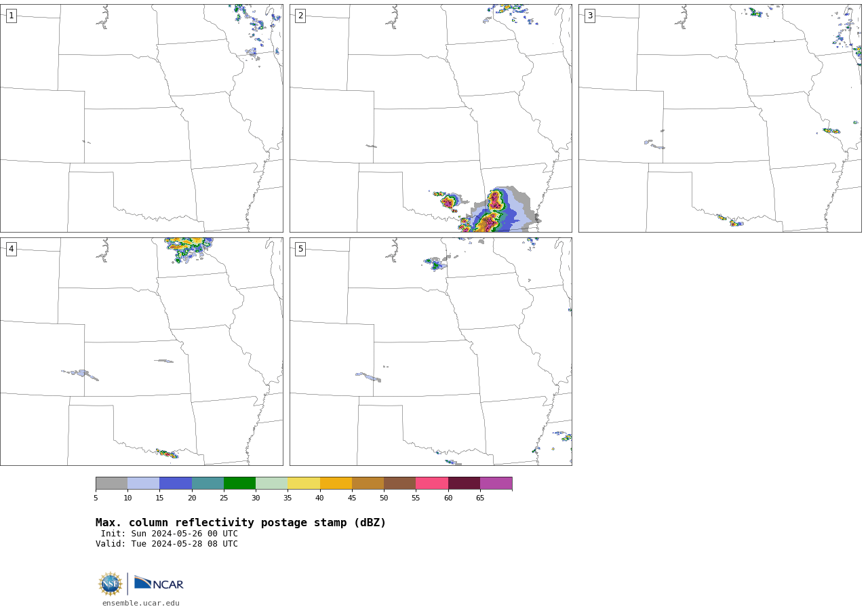Click colorbar tick label 5
This screenshot has width=868, height=611.
(96, 498)
